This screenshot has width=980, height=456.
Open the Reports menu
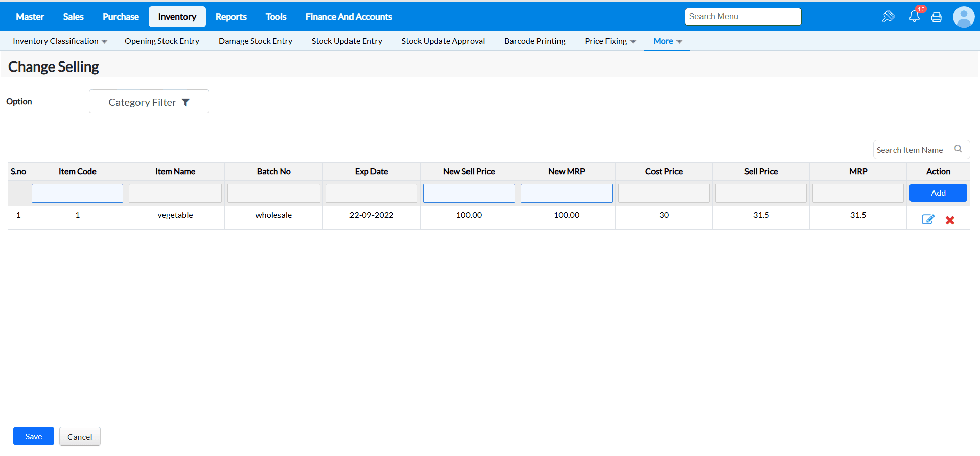pyautogui.click(x=230, y=17)
